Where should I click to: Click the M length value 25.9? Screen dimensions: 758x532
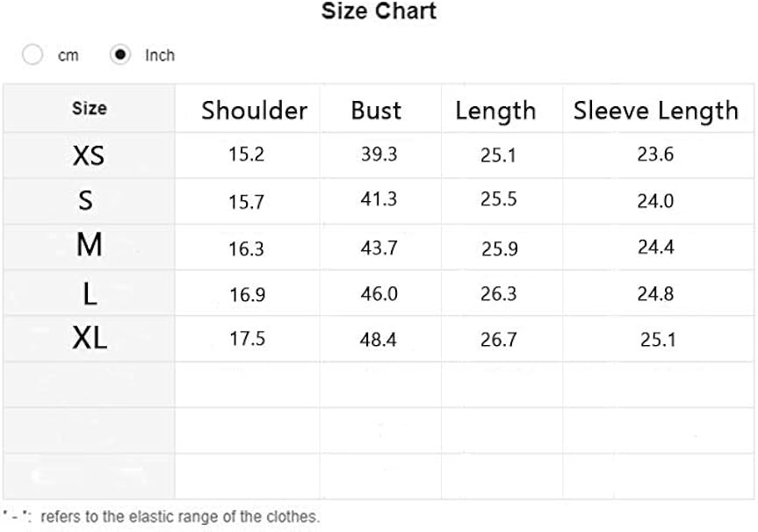pyautogui.click(x=499, y=248)
